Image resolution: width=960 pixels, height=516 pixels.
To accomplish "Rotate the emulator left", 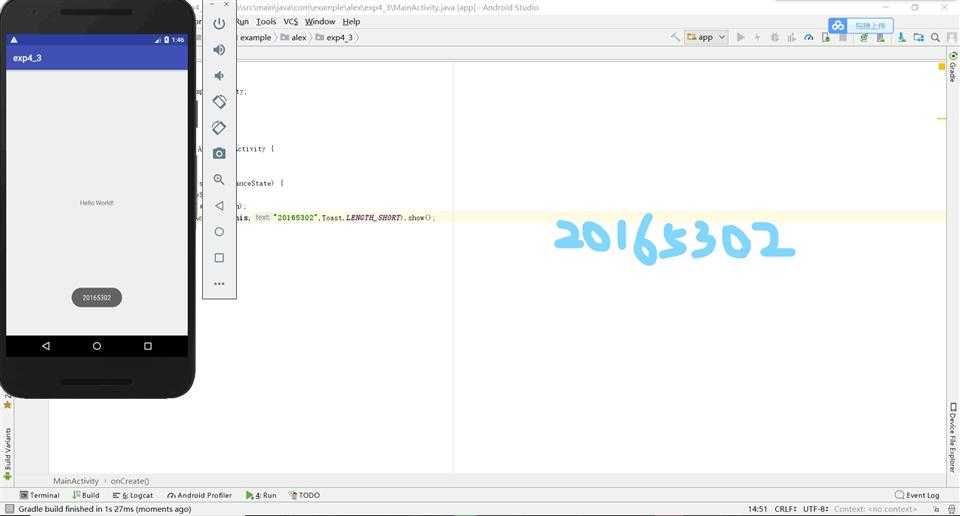I will tap(219, 102).
